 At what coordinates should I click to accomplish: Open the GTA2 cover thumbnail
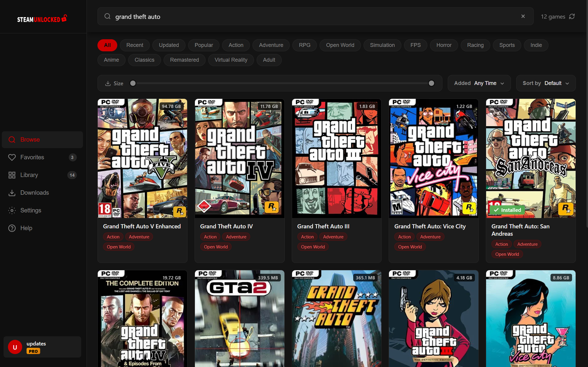coord(240,319)
